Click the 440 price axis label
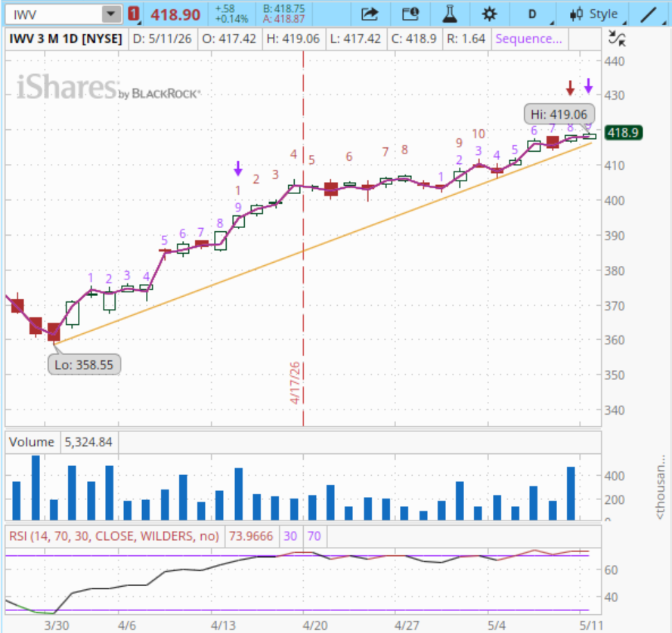The width and height of the screenshot is (672, 633). [x=615, y=61]
